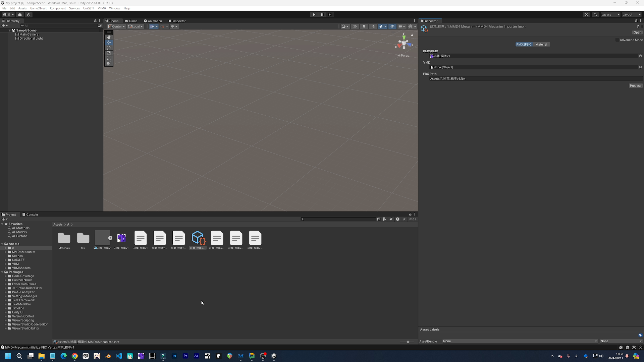Click the Process button in the Inspector
This screenshot has height=362, width=644.
[635, 85]
